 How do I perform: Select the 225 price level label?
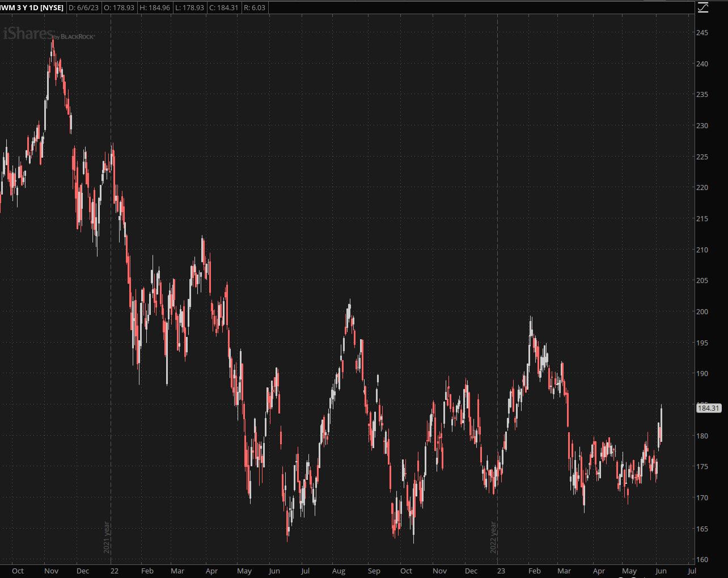(702, 157)
